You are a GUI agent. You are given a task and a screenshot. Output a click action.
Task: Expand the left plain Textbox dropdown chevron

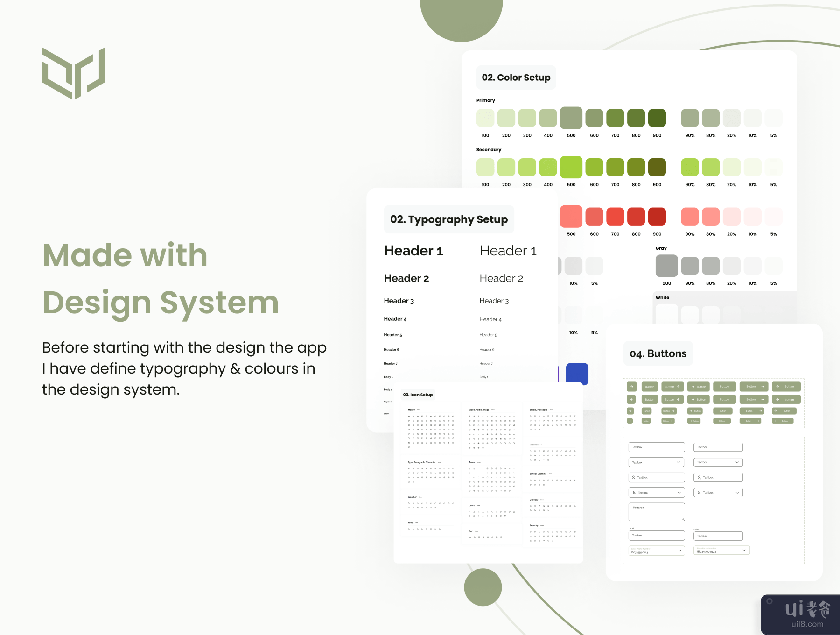pyautogui.click(x=679, y=462)
